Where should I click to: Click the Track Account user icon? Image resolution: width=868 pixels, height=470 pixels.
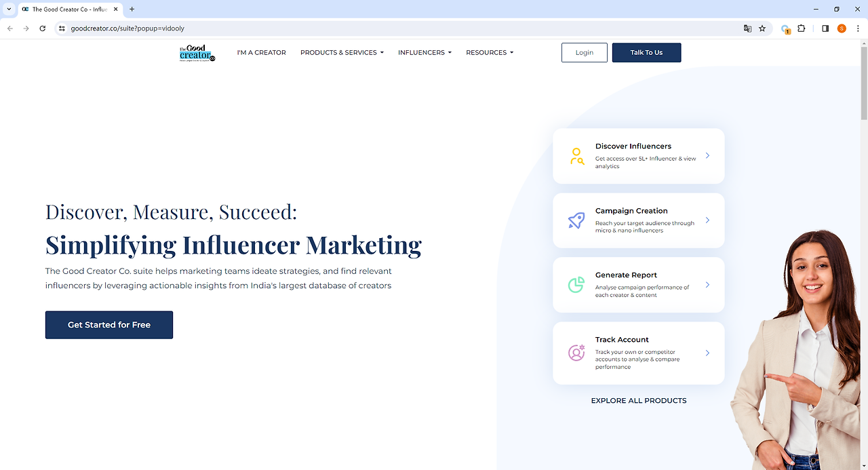pyautogui.click(x=576, y=353)
